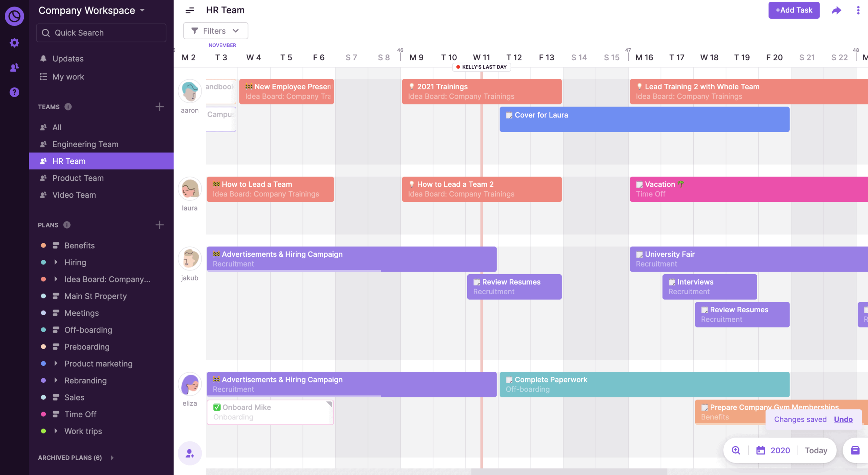868x475 pixels.
Task: Click the hamburger menu icon top-left
Action: [x=190, y=10]
